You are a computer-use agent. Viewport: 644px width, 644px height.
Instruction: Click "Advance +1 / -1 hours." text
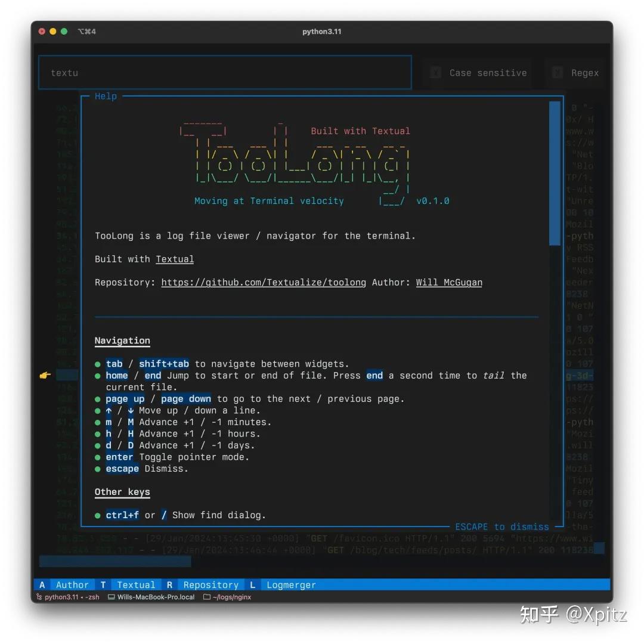pos(200,434)
